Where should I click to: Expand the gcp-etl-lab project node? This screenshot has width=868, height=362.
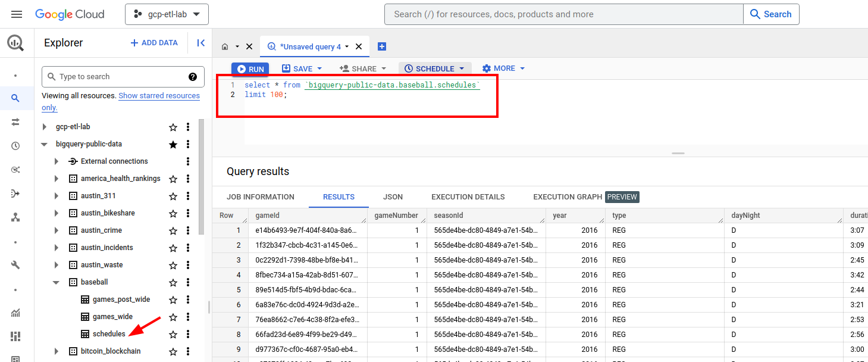click(x=45, y=127)
